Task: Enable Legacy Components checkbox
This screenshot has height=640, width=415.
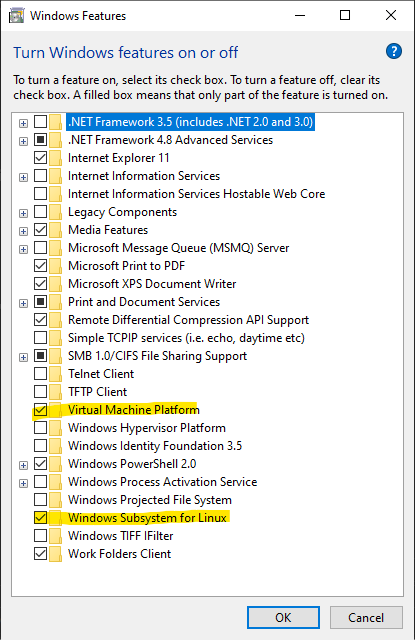Action: [40, 211]
